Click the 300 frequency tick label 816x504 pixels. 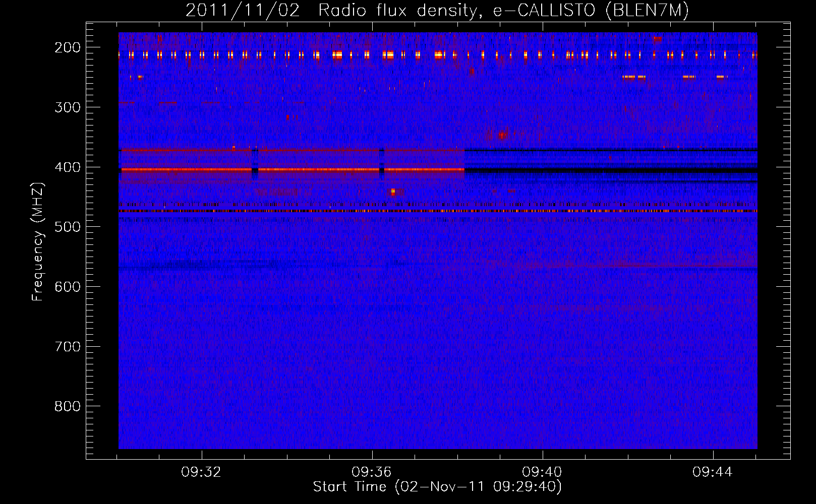(x=68, y=107)
